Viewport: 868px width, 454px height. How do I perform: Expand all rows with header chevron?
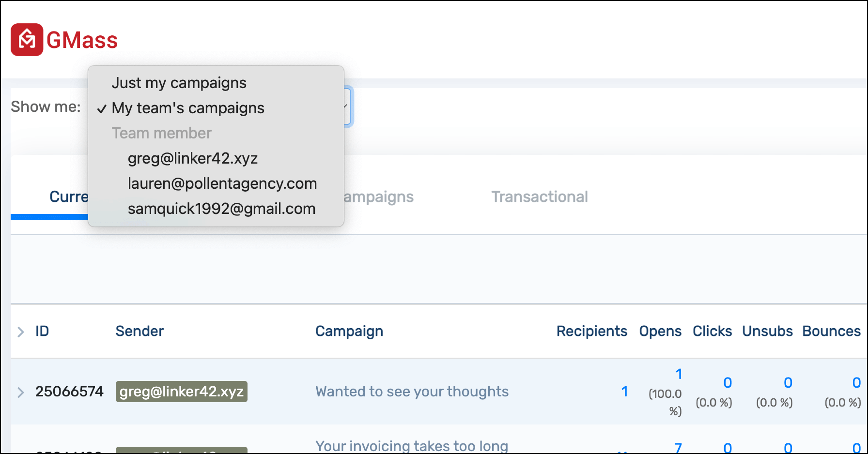tap(20, 332)
